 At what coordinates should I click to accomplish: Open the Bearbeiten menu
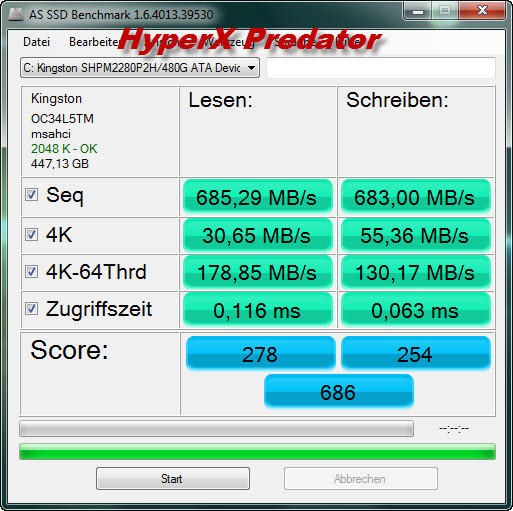pos(94,42)
